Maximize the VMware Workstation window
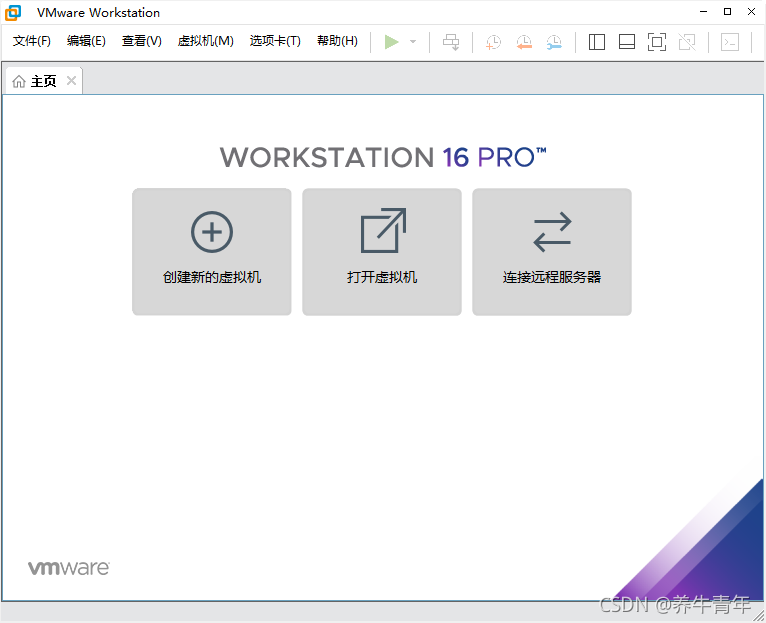 (727, 12)
